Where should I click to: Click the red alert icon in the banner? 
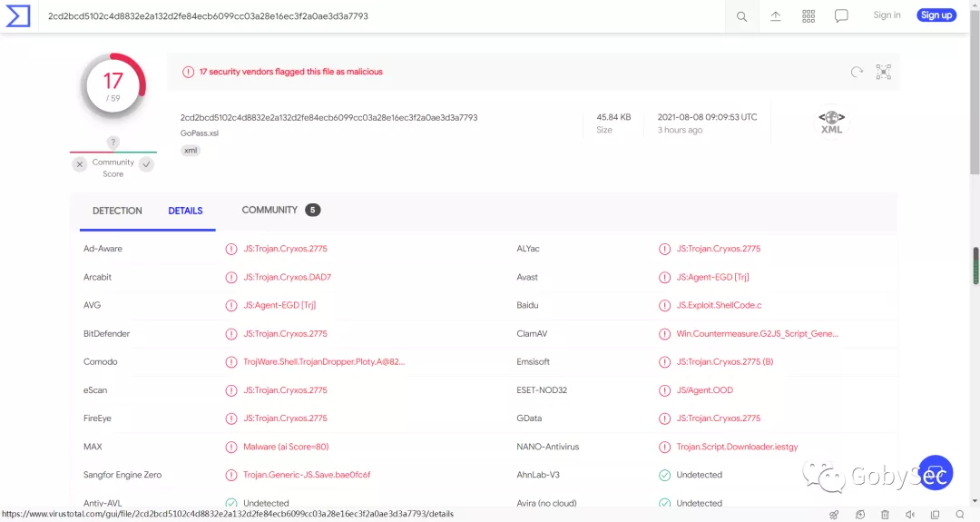(188, 72)
